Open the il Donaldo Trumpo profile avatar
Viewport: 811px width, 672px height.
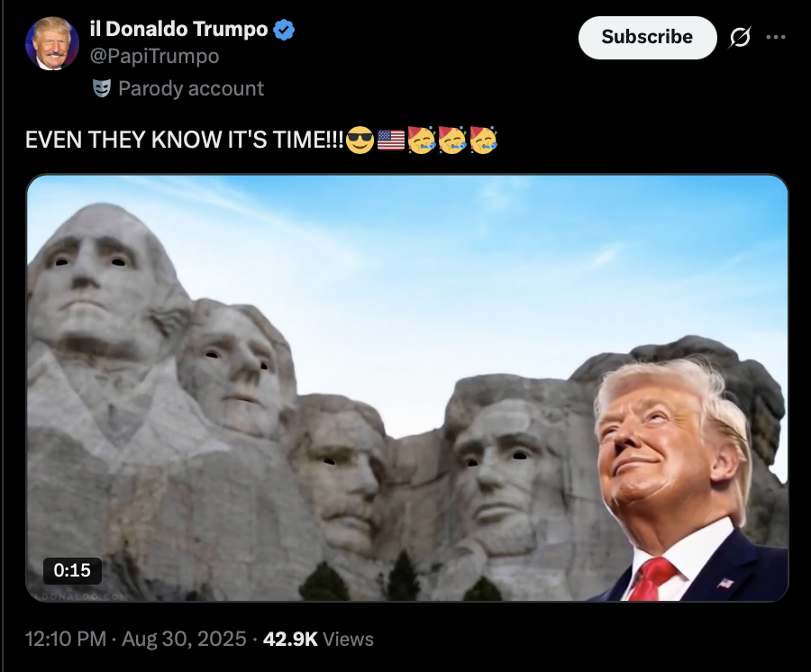click(52, 43)
